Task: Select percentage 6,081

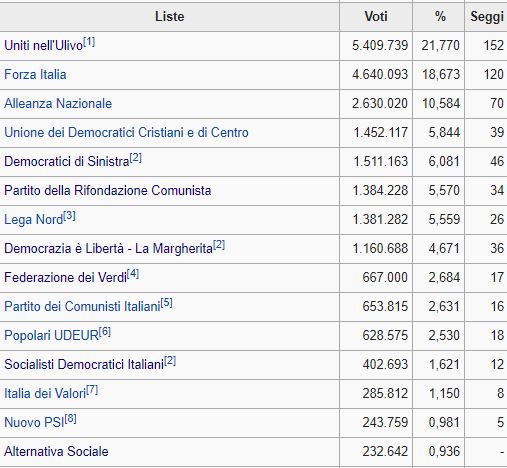Action: point(444,162)
